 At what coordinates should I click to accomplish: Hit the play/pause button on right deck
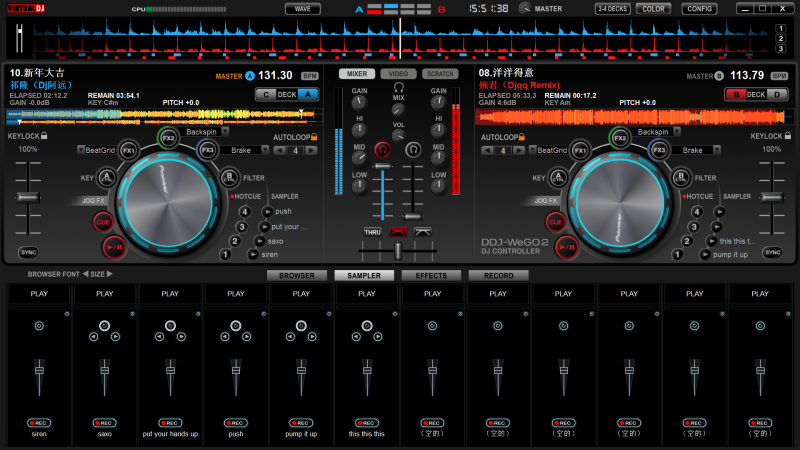pyautogui.click(x=566, y=247)
